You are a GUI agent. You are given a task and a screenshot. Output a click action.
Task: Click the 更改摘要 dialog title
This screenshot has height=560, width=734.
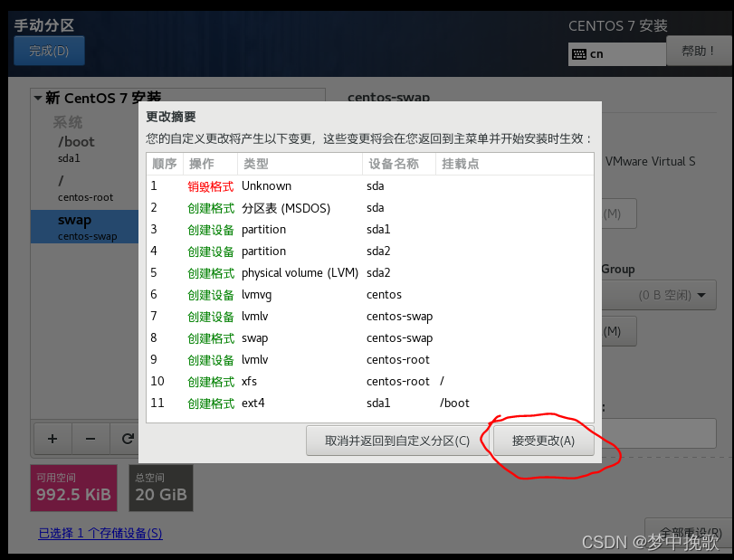click(171, 117)
